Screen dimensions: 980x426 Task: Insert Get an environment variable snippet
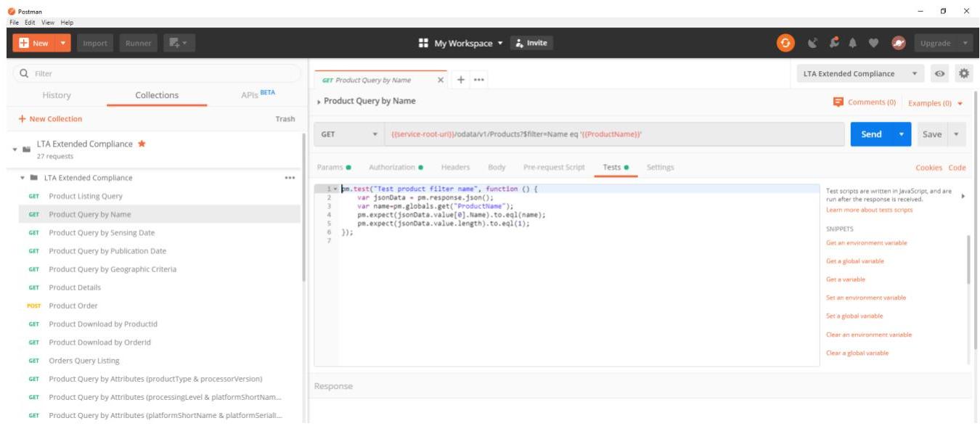point(867,243)
